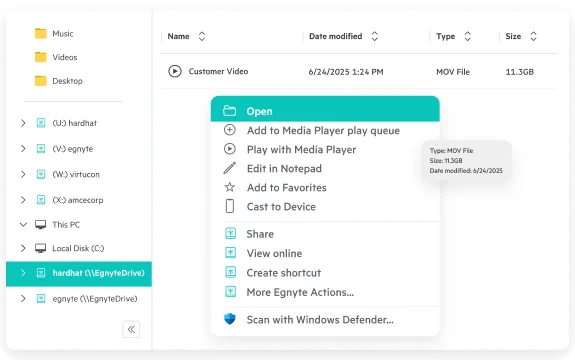Click the (X:) amcecorp drive icon
The image size is (575, 360).
[x=41, y=200]
